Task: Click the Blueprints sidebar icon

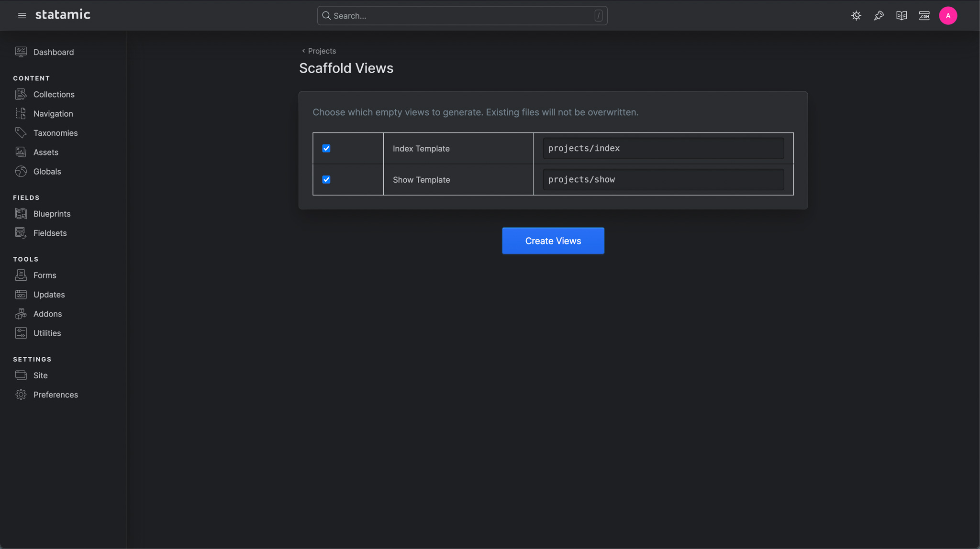Action: 21,214
